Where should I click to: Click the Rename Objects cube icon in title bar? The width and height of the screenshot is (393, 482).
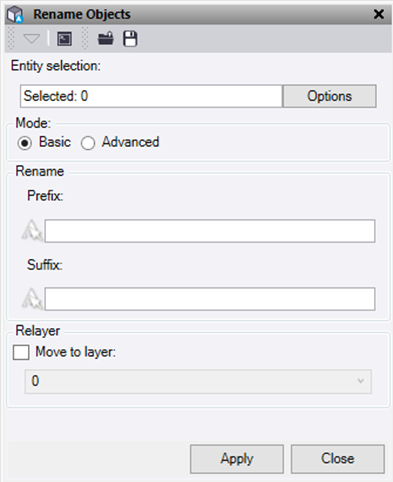[x=16, y=14]
